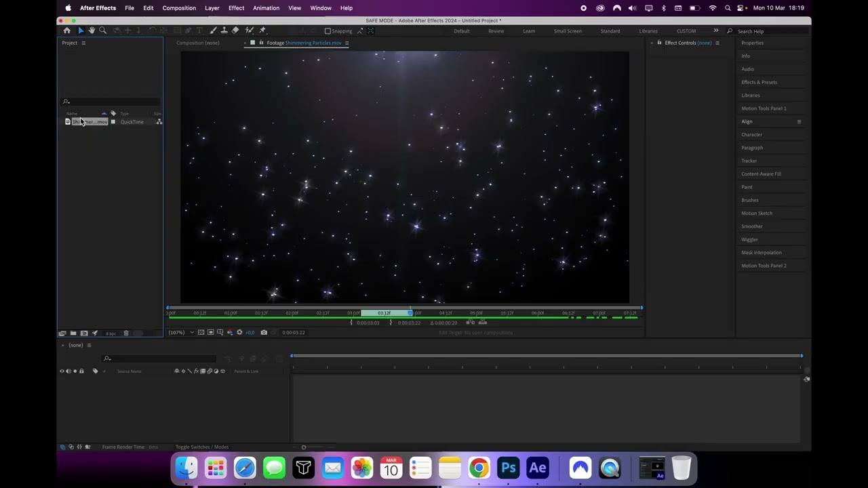Switch to the Libraries workspace
Viewport: 868px width, 488px height.
coord(648,31)
